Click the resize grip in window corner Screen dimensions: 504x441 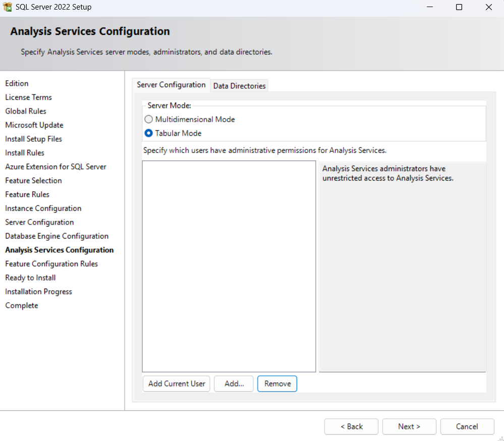coord(501,438)
